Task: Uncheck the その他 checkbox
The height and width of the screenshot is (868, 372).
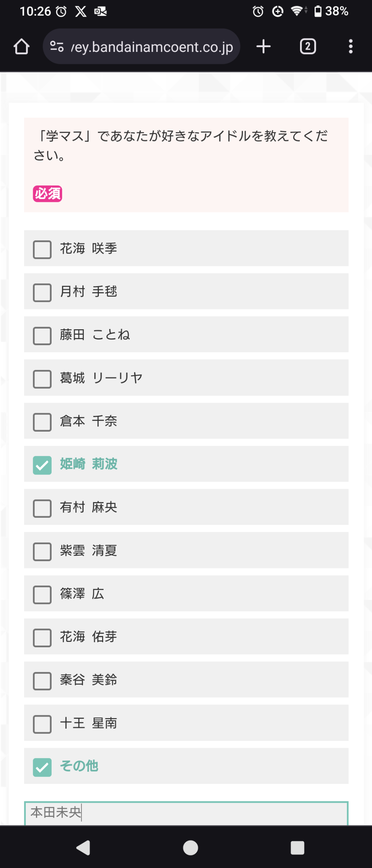Action: [x=42, y=767]
